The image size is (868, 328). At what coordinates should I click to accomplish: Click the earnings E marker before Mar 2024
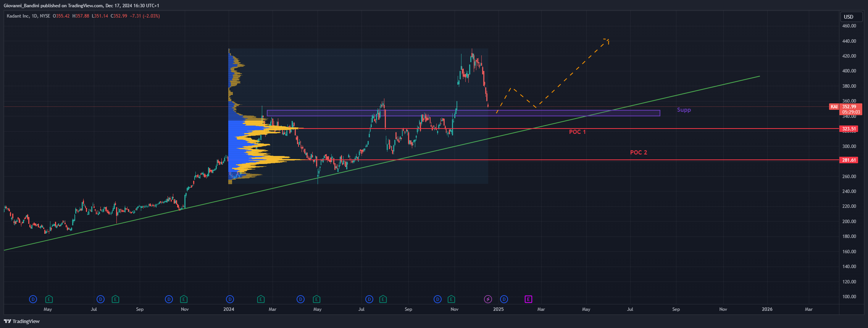tap(261, 299)
